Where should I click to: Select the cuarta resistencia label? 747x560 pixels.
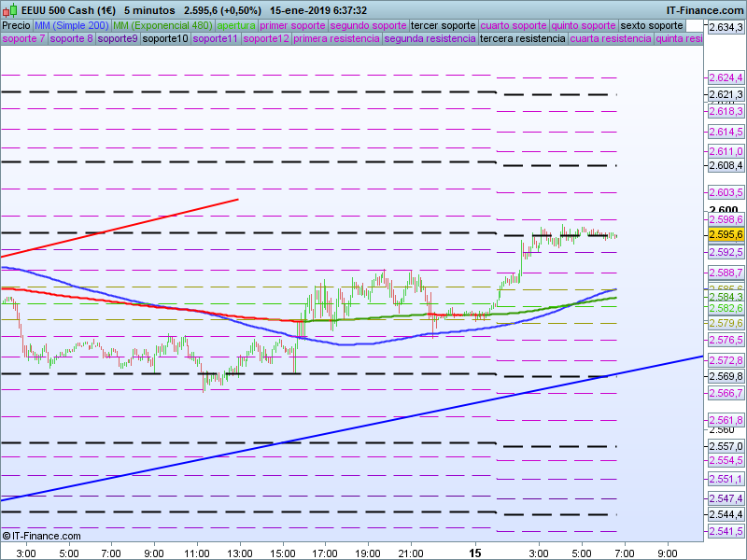(611, 39)
